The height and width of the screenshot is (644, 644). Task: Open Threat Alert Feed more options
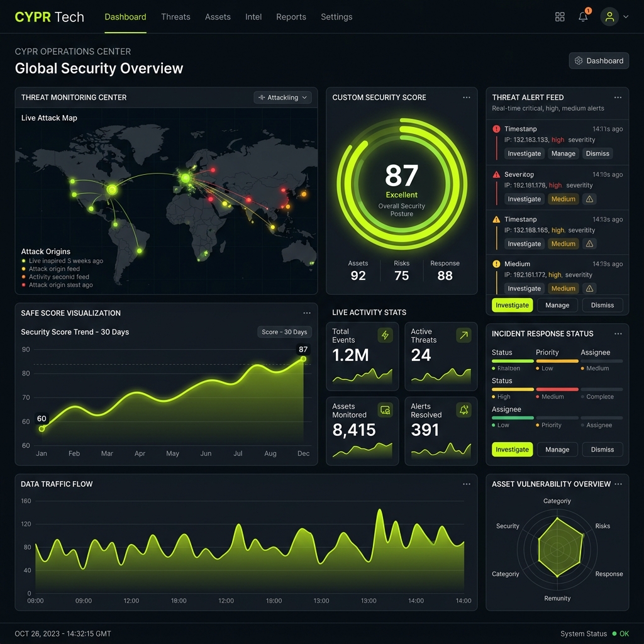pos(618,97)
